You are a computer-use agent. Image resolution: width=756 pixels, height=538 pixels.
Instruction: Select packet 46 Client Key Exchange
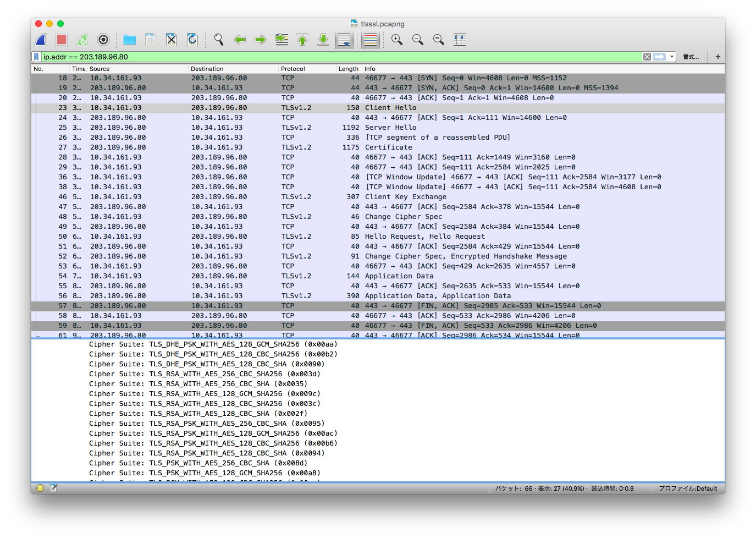[378, 197]
